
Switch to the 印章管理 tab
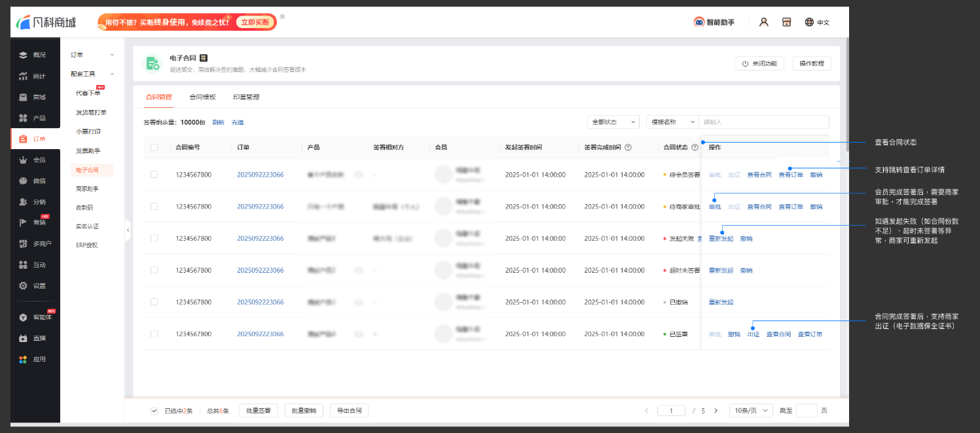point(246,97)
